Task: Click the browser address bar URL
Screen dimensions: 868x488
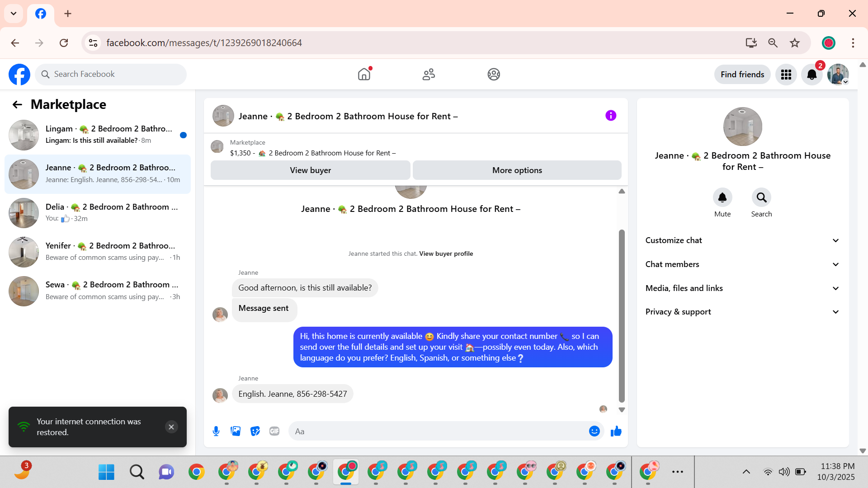Action: (x=204, y=43)
